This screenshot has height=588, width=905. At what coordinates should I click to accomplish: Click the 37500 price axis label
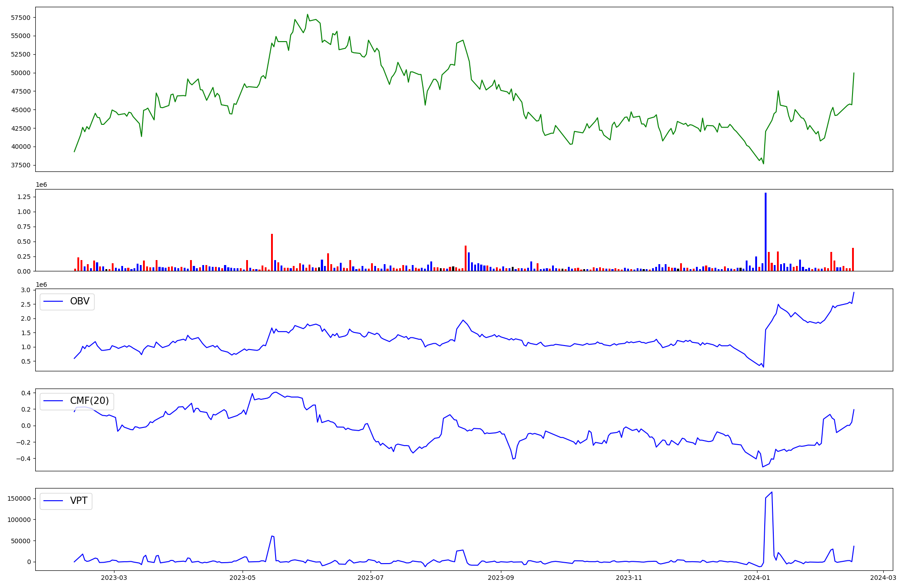click(20, 165)
